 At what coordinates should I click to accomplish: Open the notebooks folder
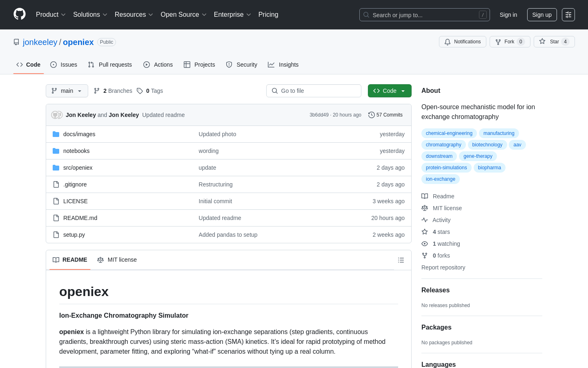click(76, 151)
